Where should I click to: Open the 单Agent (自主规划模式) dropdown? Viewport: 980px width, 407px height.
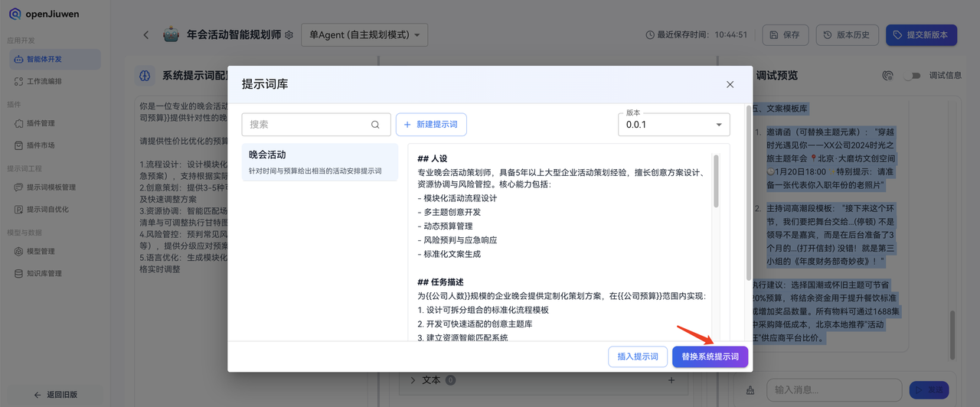tap(364, 35)
